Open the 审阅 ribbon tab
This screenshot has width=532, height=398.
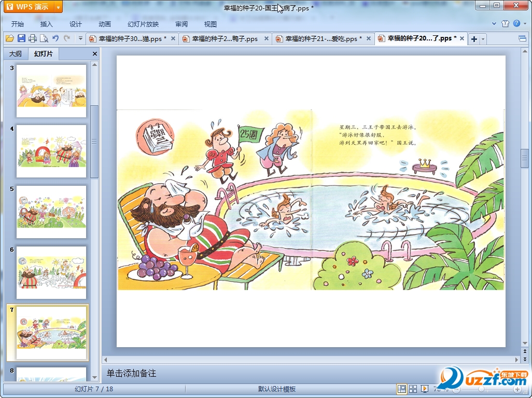(181, 24)
